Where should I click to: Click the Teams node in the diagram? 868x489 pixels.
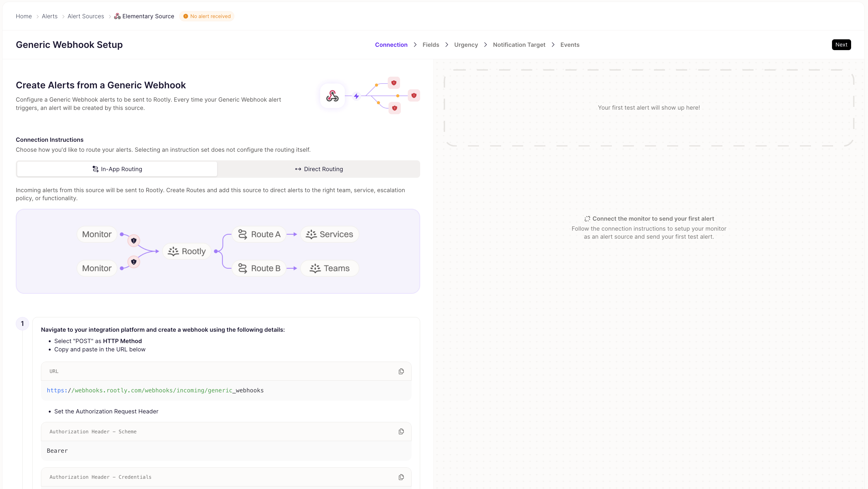click(329, 268)
